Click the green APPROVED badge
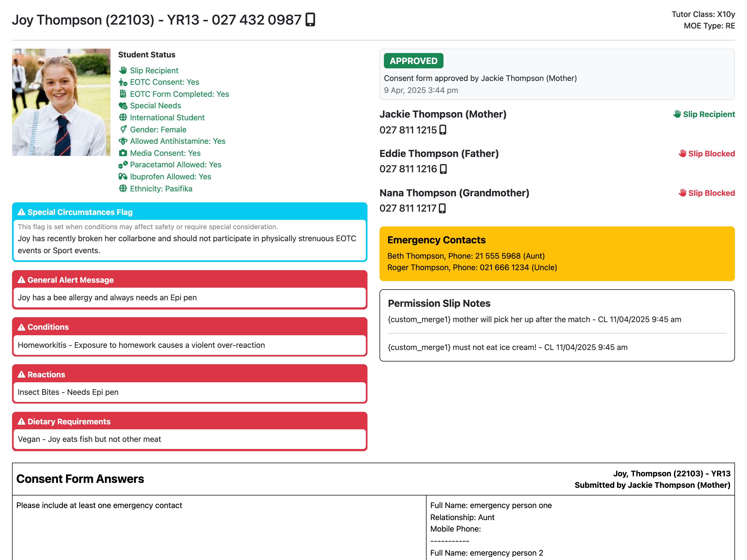747x560 pixels. pos(413,61)
